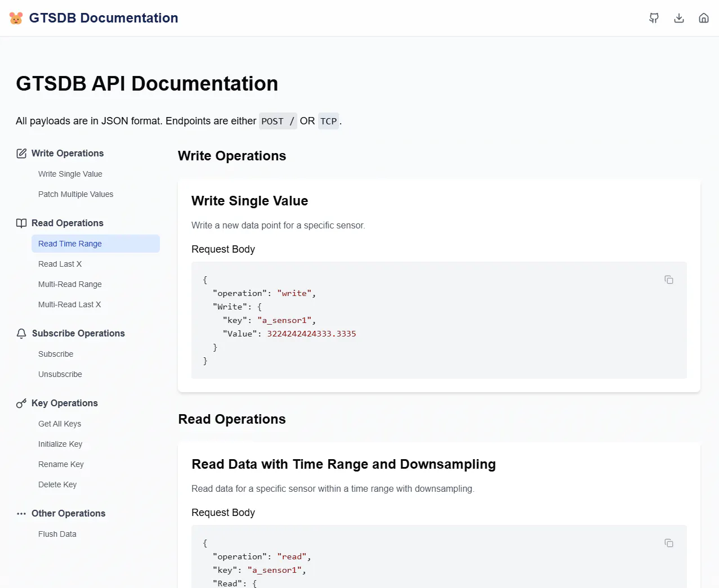719x588 pixels.
Task: Click the Write Operations pencil icon
Action: tap(21, 154)
